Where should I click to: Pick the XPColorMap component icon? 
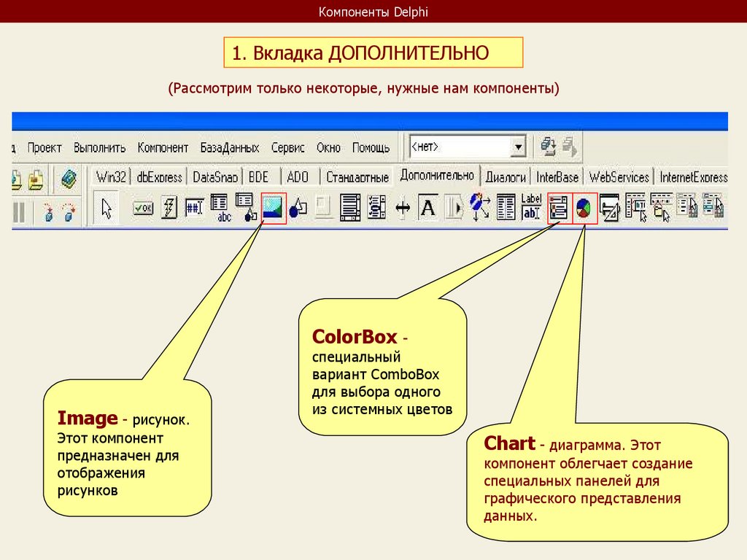[x=687, y=206]
